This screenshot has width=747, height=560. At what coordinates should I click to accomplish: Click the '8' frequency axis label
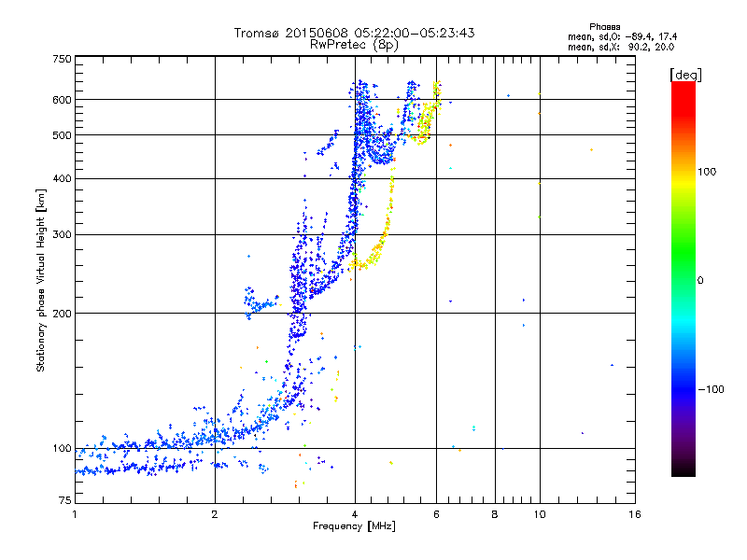495,514
